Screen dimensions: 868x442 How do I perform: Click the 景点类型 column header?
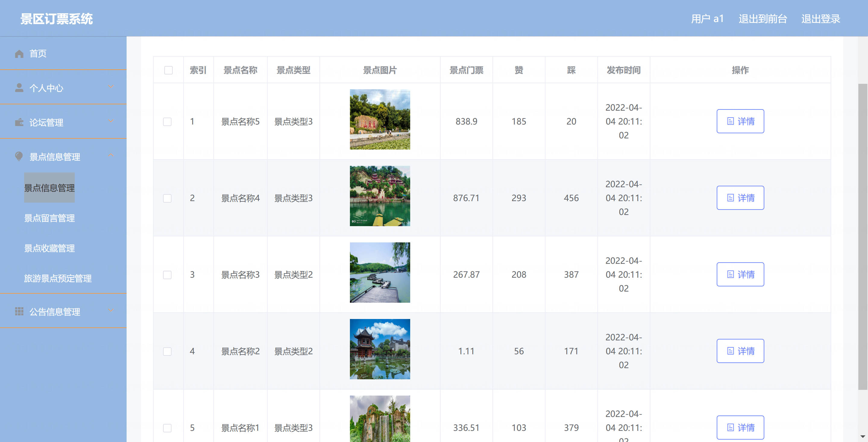pyautogui.click(x=293, y=70)
